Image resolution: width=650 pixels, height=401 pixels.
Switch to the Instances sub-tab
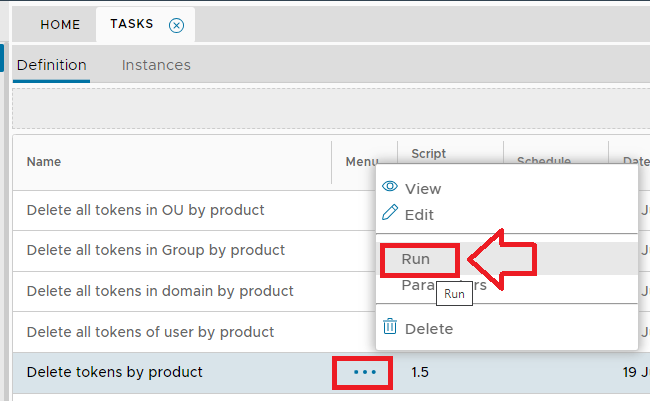pyautogui.click(x=156, y=65)
